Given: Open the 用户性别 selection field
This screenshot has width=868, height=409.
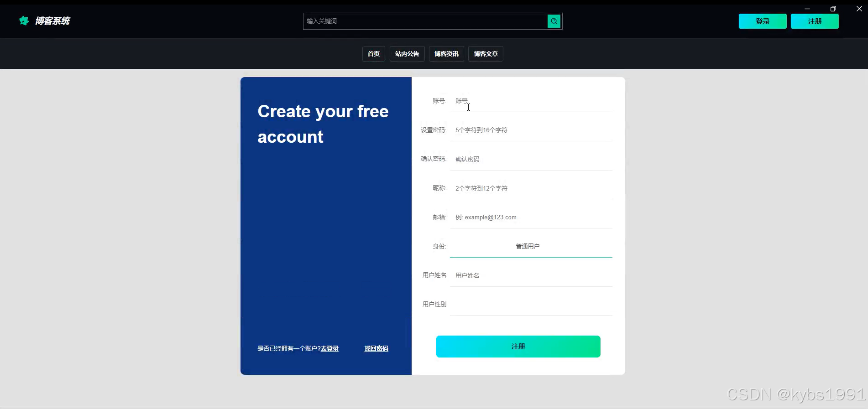Looking at the screenshot, I should pos(531,304).
